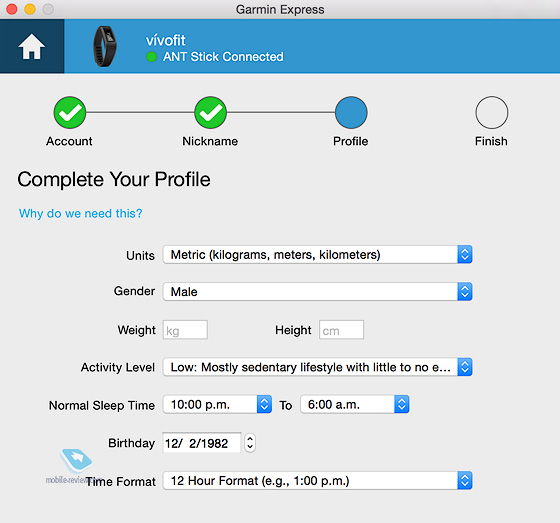The width and height of the screenshot is (560, 523).
Task: Select the empty Finish step circle
Action: pos(491,113)
